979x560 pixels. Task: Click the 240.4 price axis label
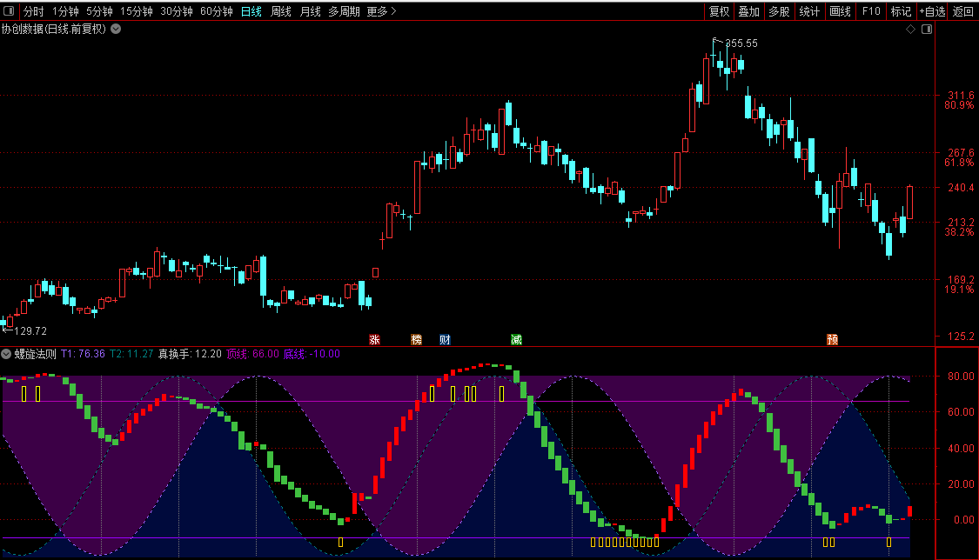pos(961,187)
